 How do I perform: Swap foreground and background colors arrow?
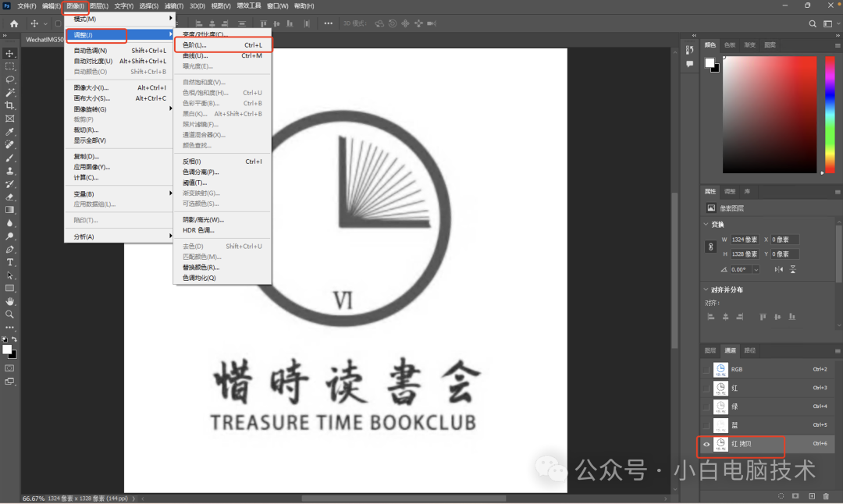click(14, 339)
